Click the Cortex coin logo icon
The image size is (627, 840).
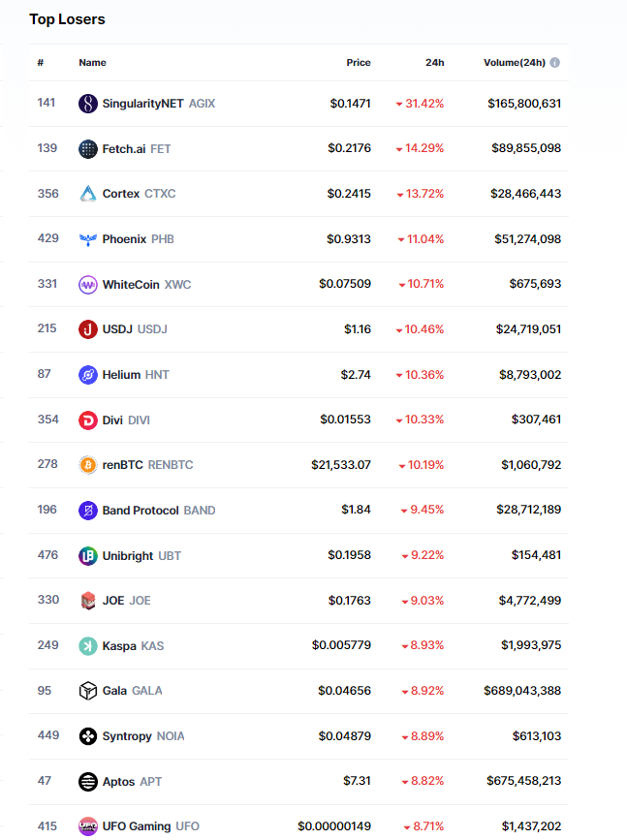point(88,194)
